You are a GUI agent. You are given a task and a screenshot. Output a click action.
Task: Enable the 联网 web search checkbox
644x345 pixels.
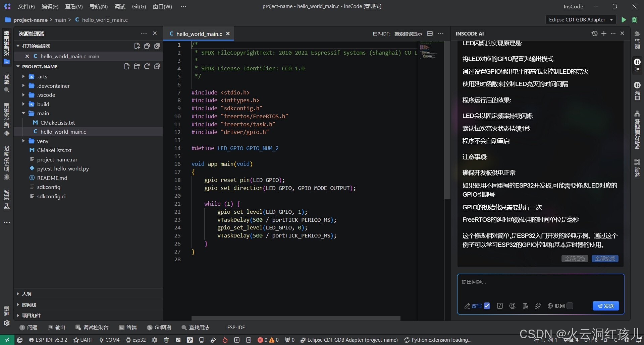(x=570, y=306)
